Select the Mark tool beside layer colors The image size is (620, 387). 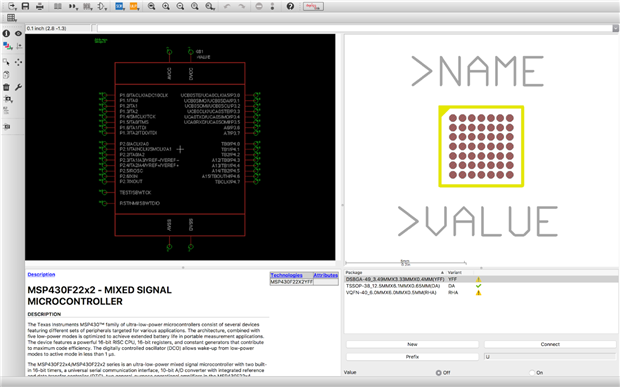click(x=19, y=46)
